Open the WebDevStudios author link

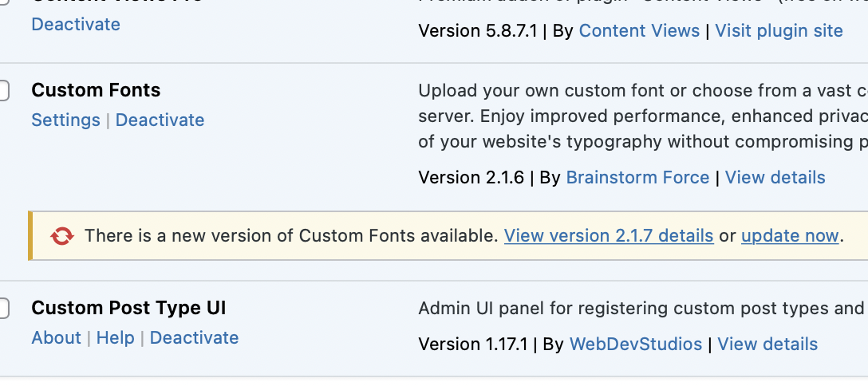point(636,345)
